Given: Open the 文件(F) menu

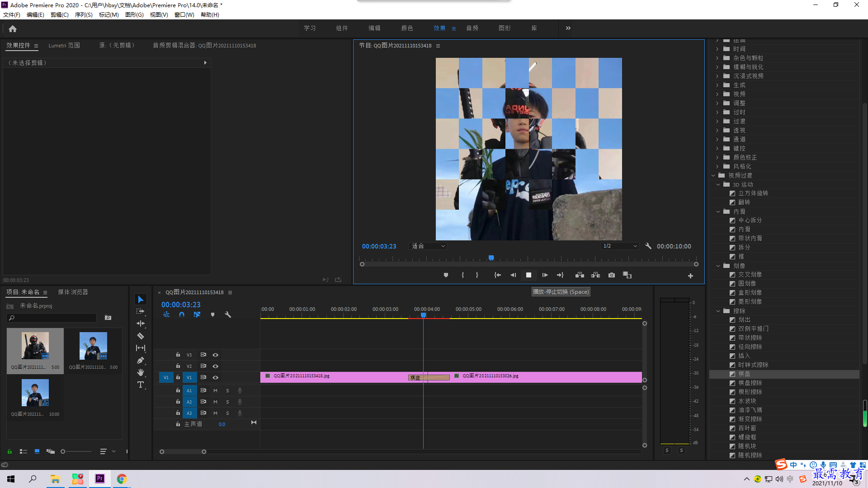Looking at the screenshot, I should coord(12,15).
